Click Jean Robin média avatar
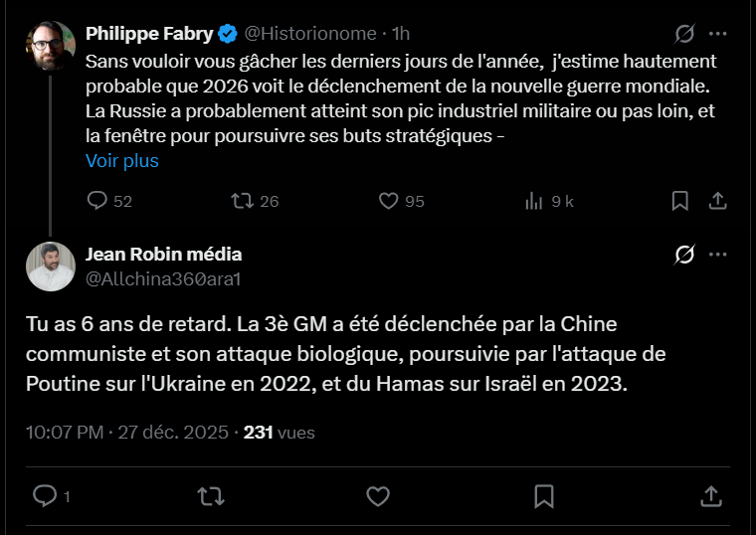The width and height of the screenshot is (756, 535). tap(50, 266)
